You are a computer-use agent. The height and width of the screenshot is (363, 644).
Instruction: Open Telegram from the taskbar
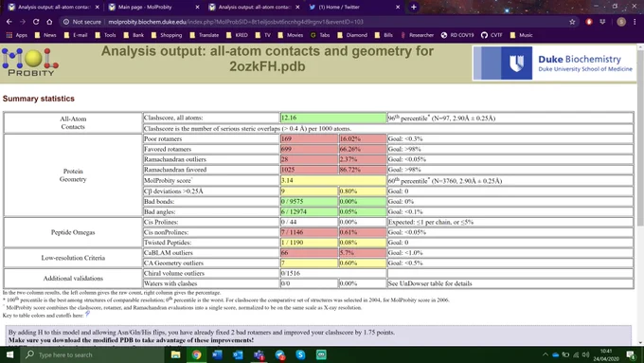pyautogui.click(x=280, y=354)
